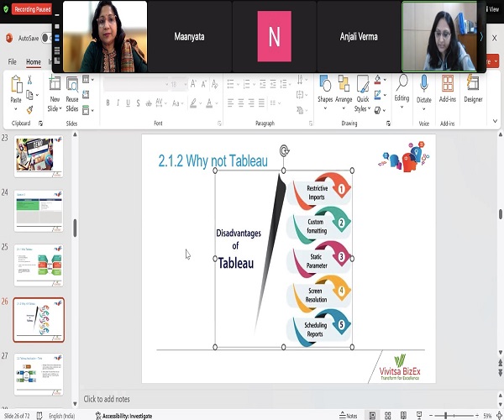504x420 pixels.
Task: Click the Bold formatting button
Action: (108, 102)
